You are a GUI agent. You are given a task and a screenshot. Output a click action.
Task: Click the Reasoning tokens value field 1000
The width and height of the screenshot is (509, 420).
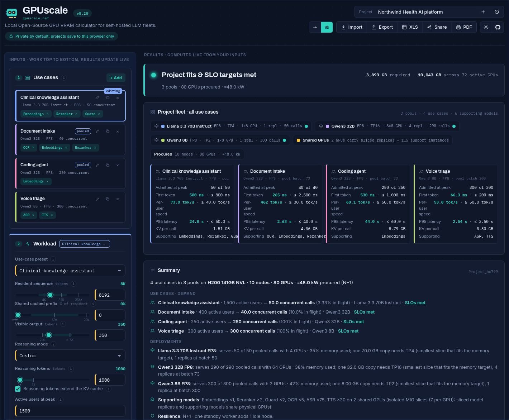pos(110,380)
